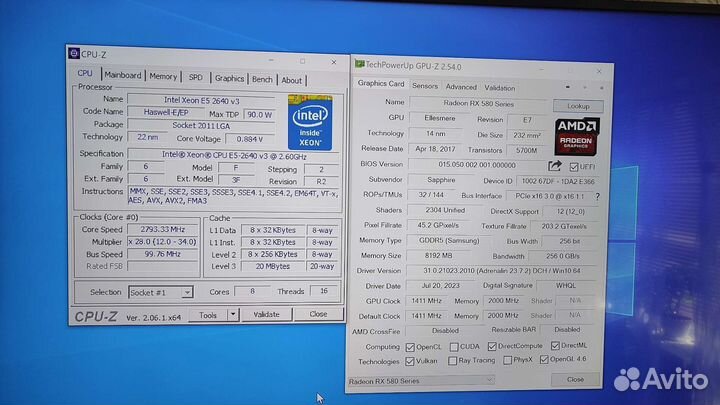Switch to the Memory tab
The image size is (720, 405).
163,76
